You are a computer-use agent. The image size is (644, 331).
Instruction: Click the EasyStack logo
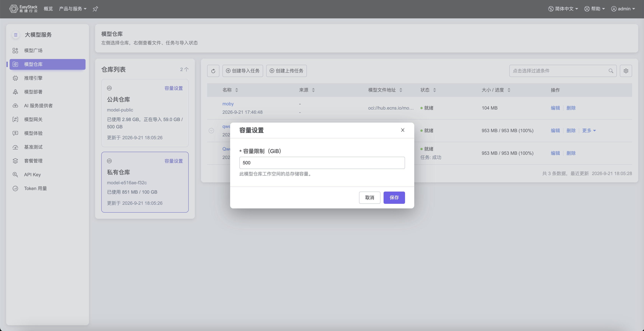tap(23, 9)
